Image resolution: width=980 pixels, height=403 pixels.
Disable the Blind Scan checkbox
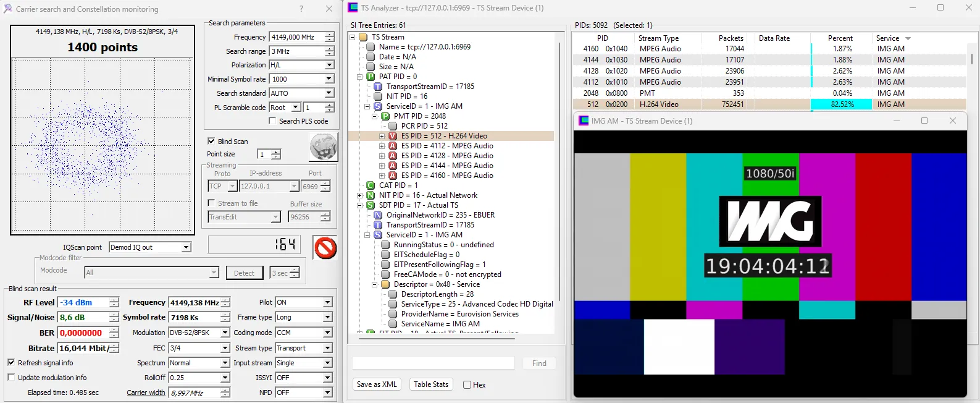click(211, 142)
